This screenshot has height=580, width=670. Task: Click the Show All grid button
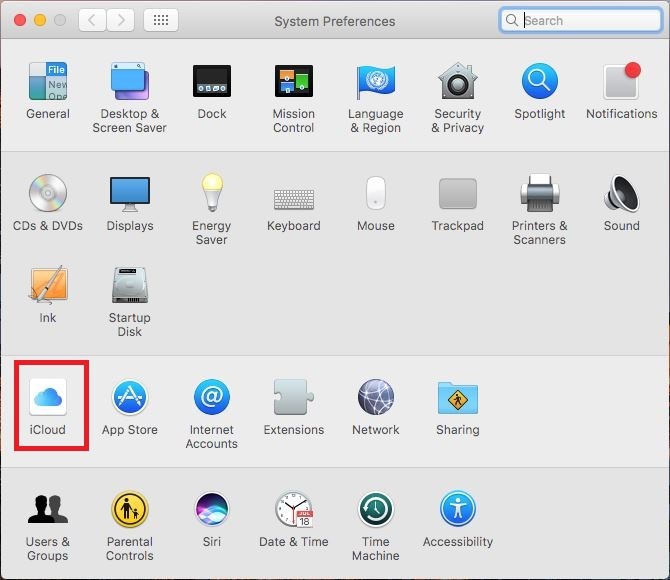click(161, 20)
